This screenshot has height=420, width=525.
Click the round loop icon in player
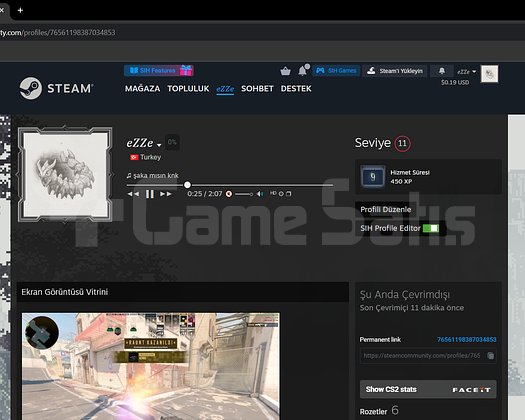pos(281,194)
